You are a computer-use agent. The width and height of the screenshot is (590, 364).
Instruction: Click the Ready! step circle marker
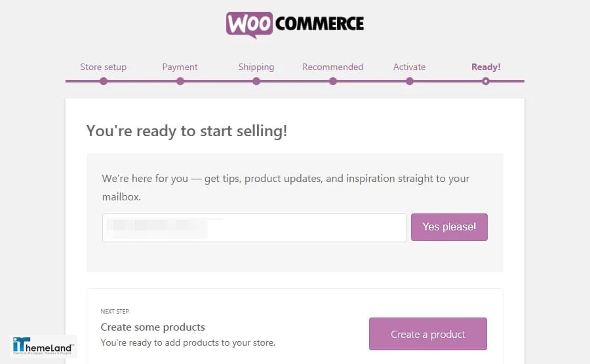[486, 81]
